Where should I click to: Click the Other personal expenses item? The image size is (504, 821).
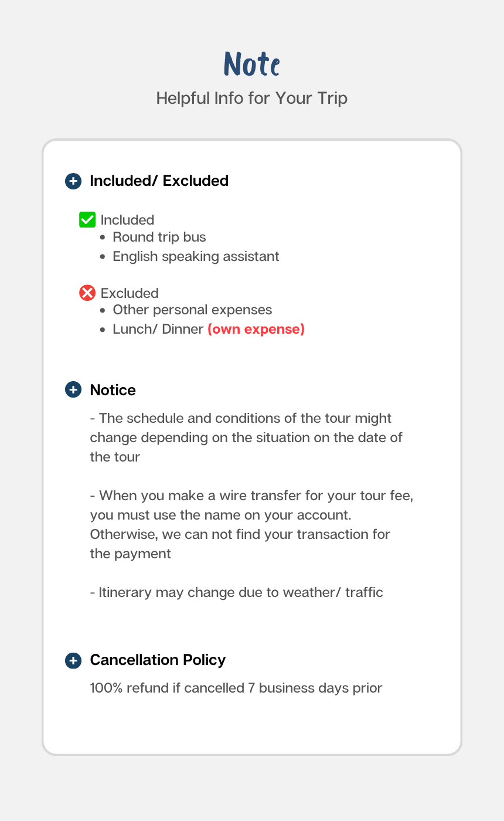tap(192, 310)
